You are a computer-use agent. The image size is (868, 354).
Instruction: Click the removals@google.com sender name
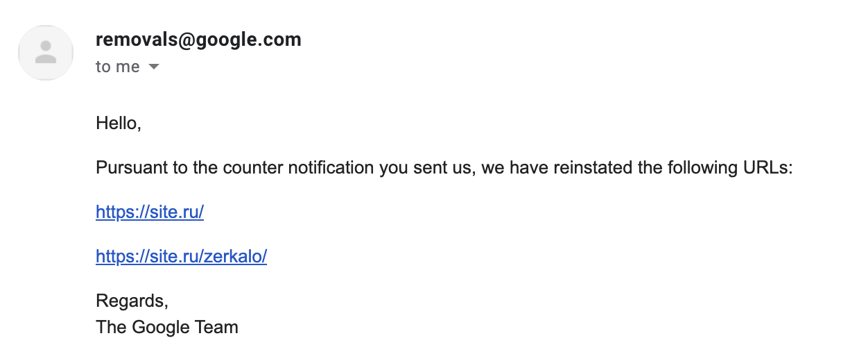[198, 40]
